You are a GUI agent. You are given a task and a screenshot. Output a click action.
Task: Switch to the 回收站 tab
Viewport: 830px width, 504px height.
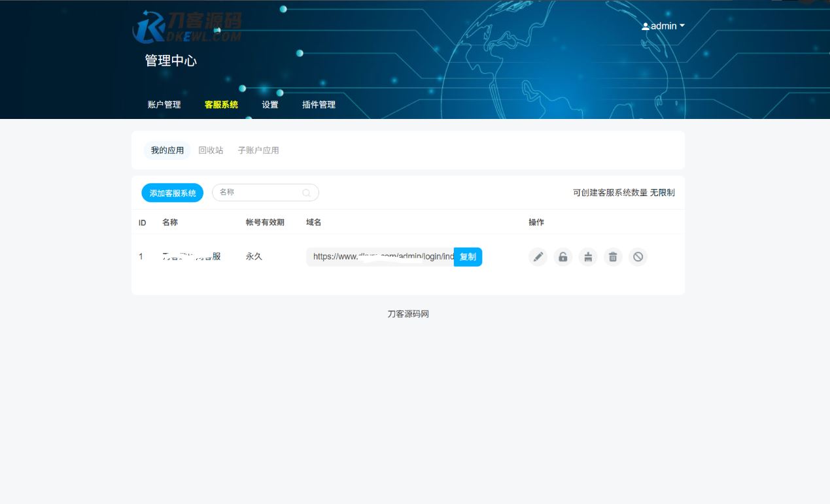(211, 150)
